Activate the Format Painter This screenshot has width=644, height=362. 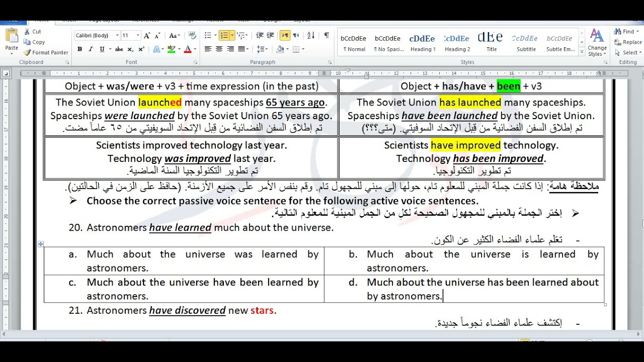[x=46, y=52]
